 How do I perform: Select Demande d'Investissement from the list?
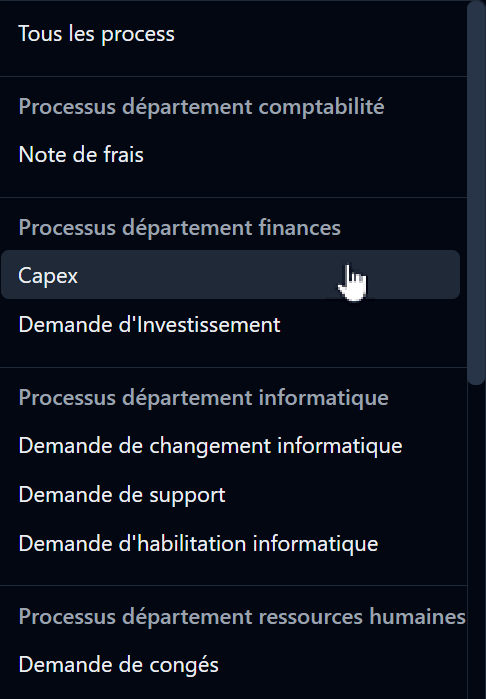coord(230,324)
